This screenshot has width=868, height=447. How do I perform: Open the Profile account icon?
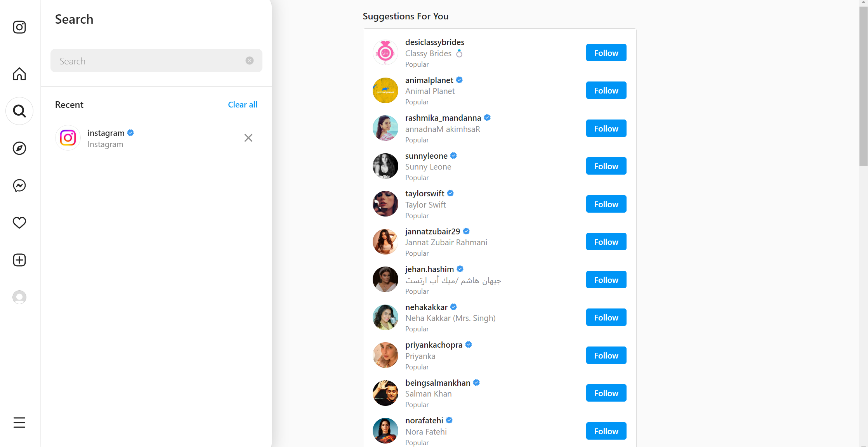tap(20, 297)
